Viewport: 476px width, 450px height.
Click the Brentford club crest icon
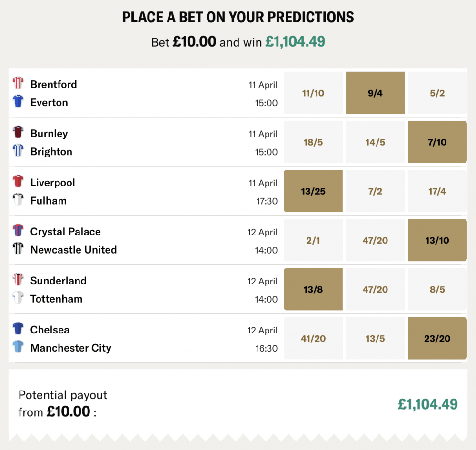(19, 83)
